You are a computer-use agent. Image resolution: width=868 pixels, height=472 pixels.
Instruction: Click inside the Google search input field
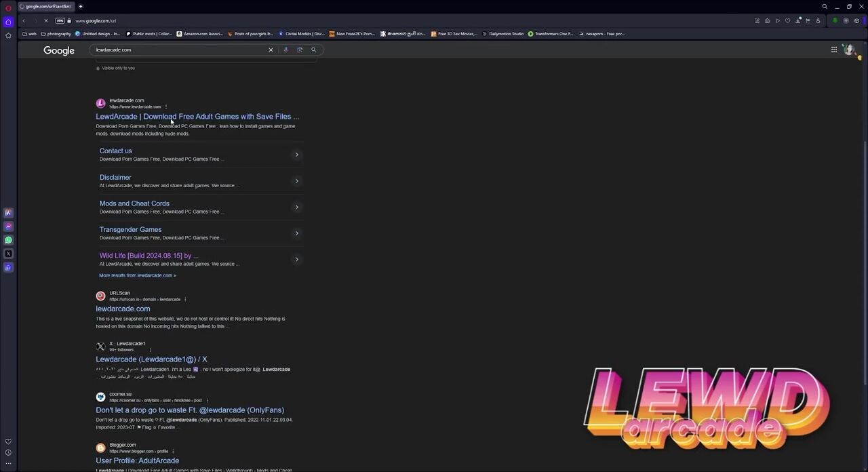pos(176,50)
